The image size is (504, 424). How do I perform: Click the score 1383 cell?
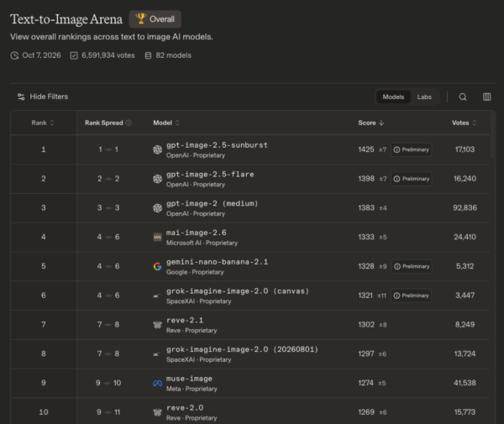(x=366, y=208)
